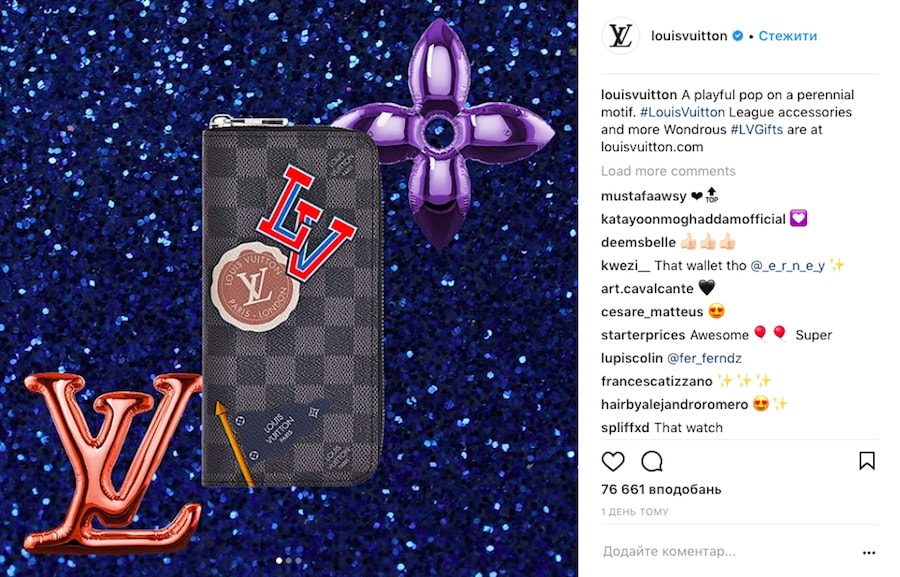Image resolution: width=900 pixels, height=577 pixels.
Task: Open commenter kwezi__ profile
Action: pos(626,266)
